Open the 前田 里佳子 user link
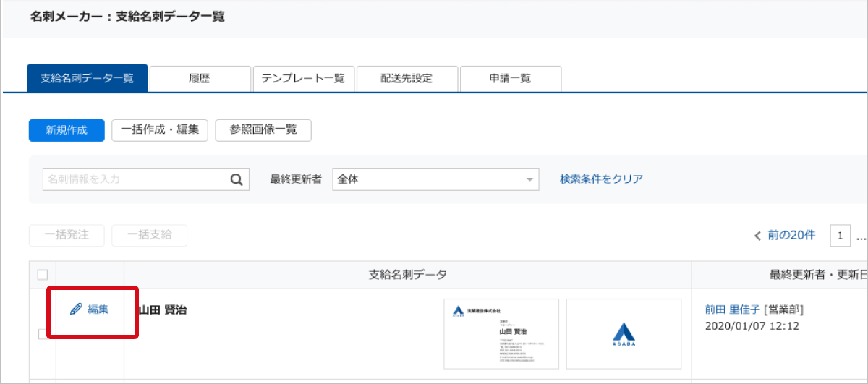Image resolution: width=868 pixels, height=384 pixels. tap(732, 310)
